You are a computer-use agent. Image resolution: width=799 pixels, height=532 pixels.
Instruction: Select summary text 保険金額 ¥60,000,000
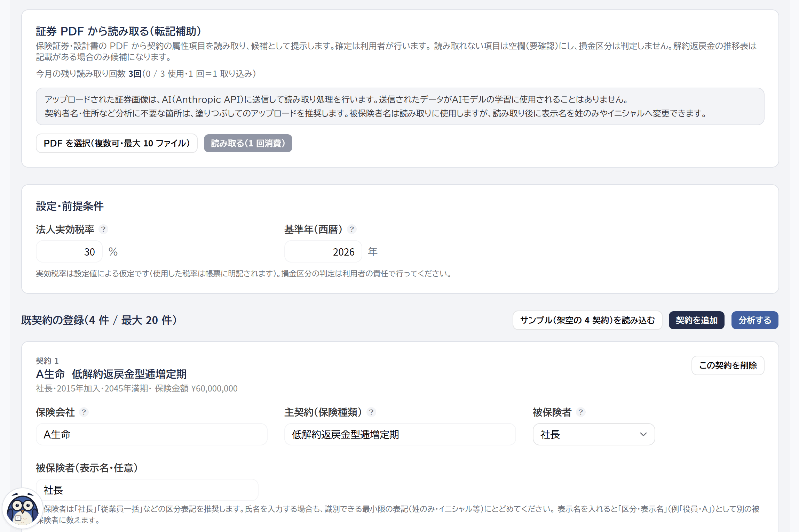tap(196, 388)
